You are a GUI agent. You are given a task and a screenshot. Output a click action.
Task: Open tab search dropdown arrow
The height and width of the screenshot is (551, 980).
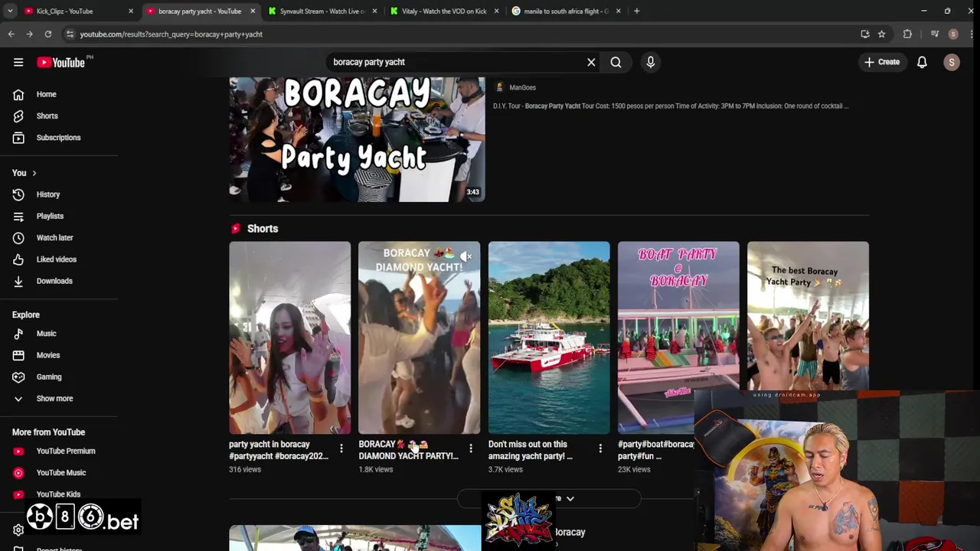[x=9, y=11]
